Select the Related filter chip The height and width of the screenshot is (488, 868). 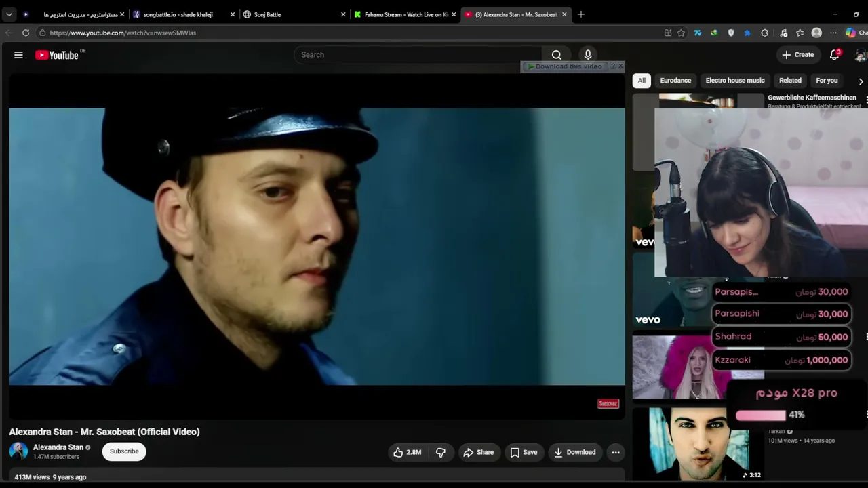tap(790, 81)
